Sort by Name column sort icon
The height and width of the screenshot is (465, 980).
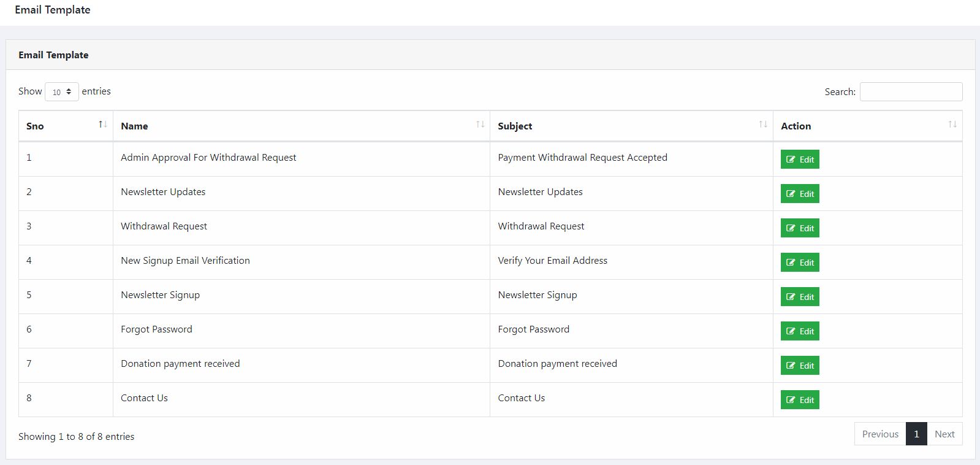coord(481,125)
